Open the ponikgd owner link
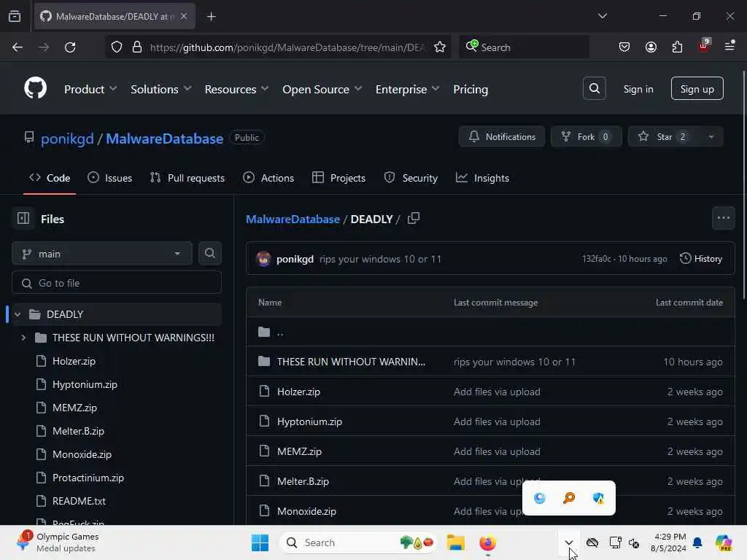Image resolution: width=747 pixels, height=560 pixels. pyautogui.click(x=67, y=139)
